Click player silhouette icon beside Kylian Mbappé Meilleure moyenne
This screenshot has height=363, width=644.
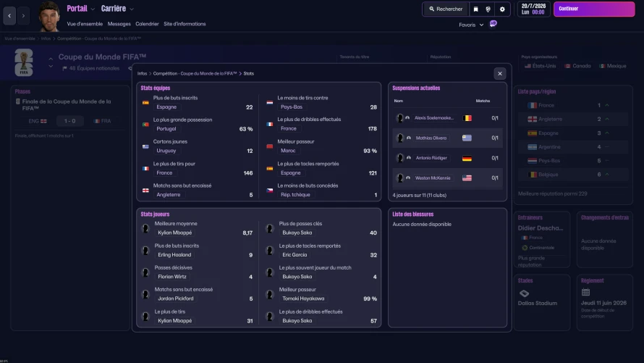pyautogui.click(x=145, y=228)
